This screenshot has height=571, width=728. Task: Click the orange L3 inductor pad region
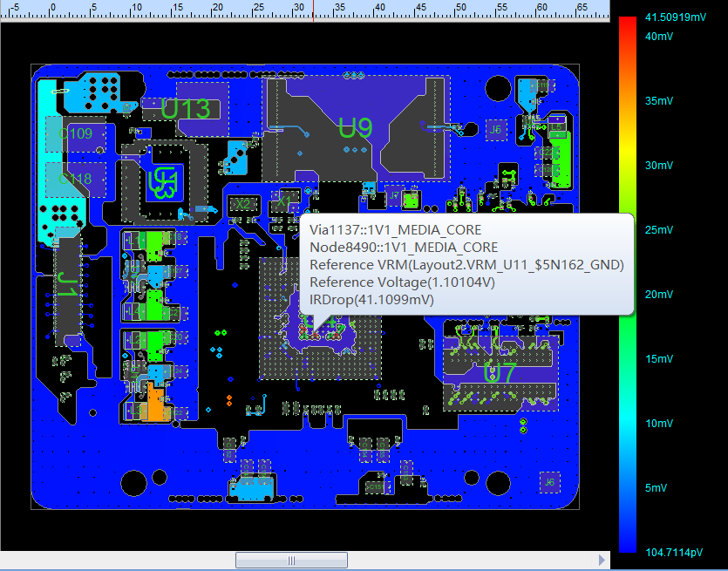click(155, 404)
